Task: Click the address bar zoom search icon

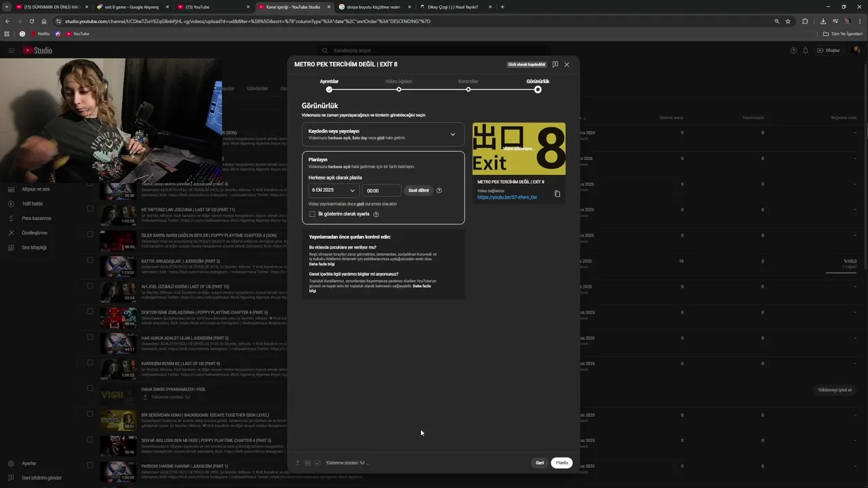Action: point(776,21)
